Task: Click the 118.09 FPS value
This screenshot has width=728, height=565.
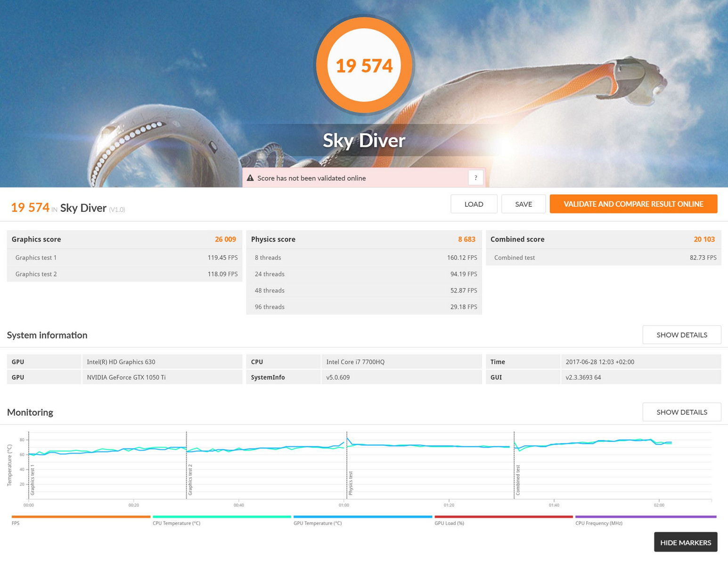Action: (222, 274)
